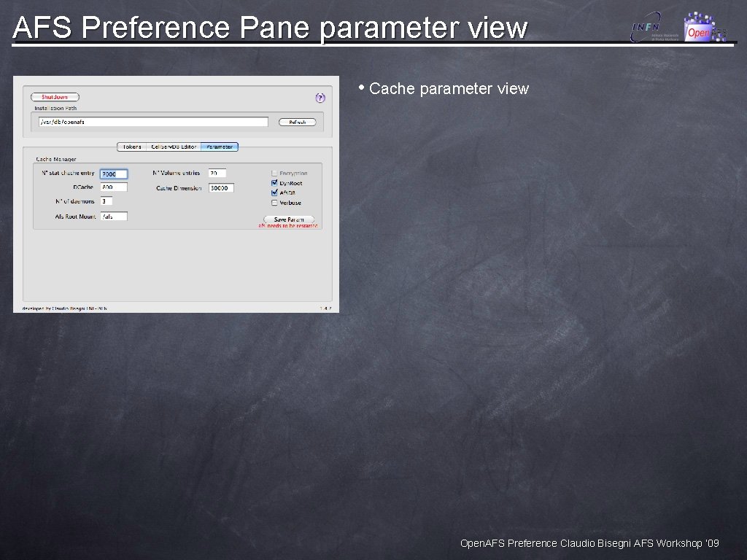Disable the DynRoot checkbox
The width and height of the screenshot is (747, 560).
pos(273,183)
